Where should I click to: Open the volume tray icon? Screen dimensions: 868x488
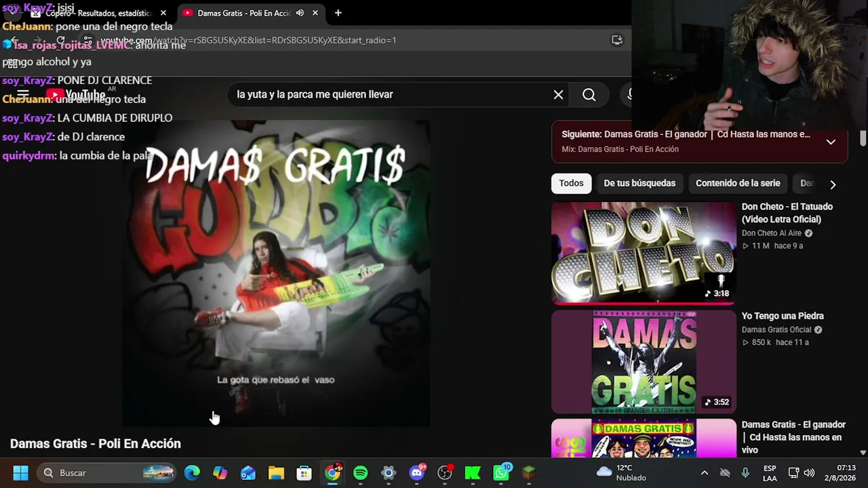coord(809,473)
